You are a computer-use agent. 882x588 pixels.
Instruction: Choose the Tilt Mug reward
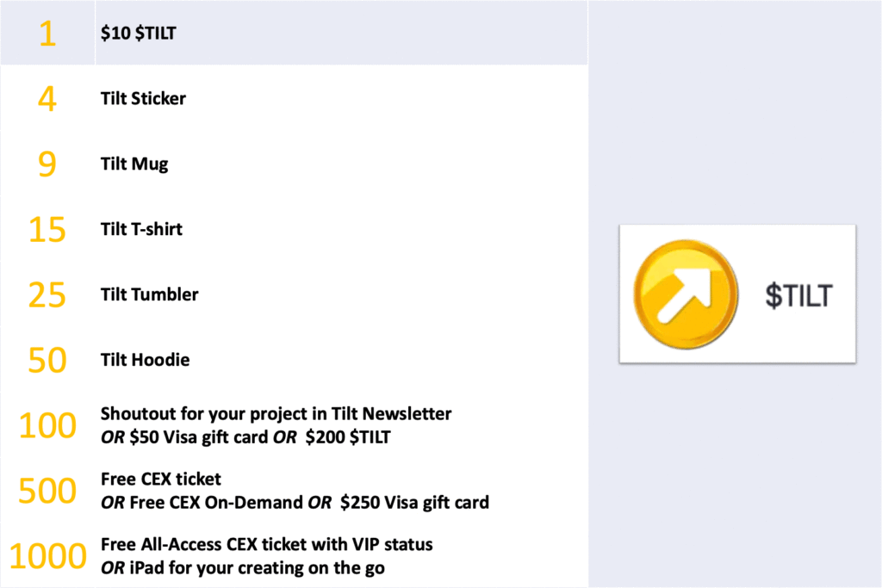(134, 164)
